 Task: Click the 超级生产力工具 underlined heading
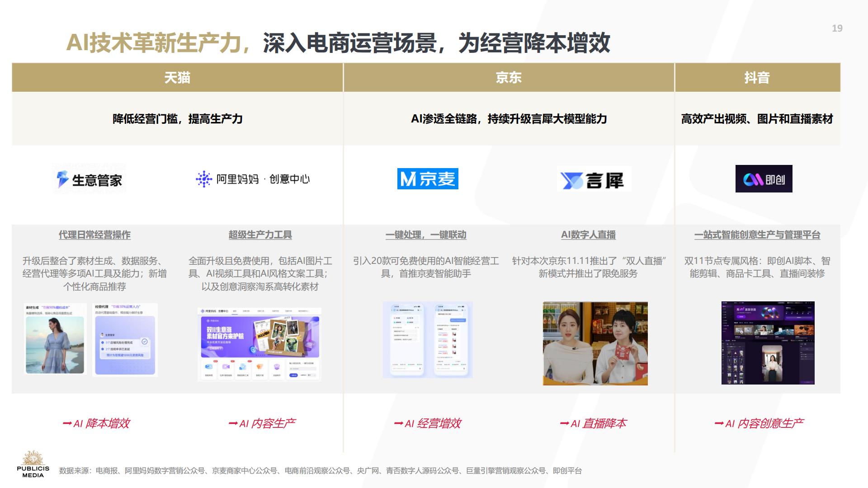(x=260, y=235)
